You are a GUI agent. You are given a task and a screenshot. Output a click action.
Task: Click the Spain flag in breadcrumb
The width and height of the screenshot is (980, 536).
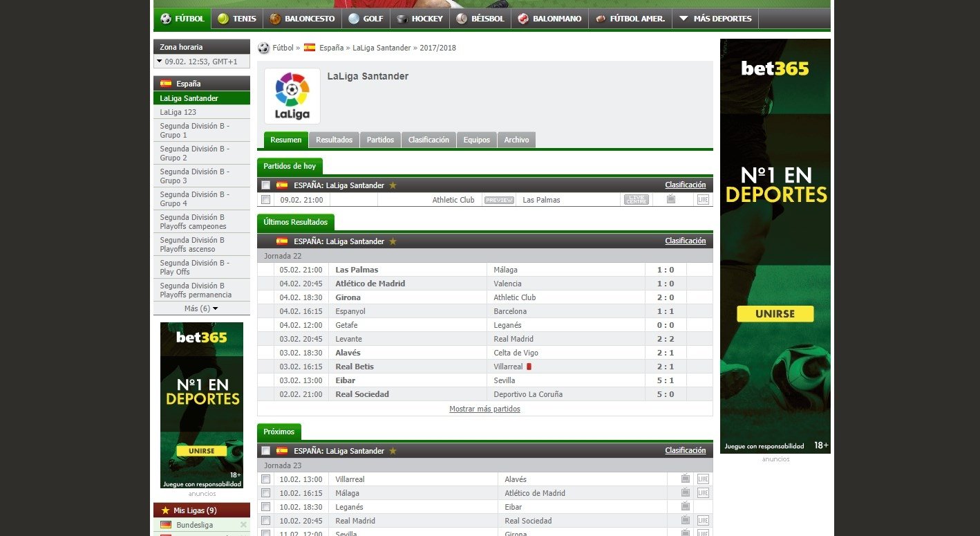pos(310,48)
